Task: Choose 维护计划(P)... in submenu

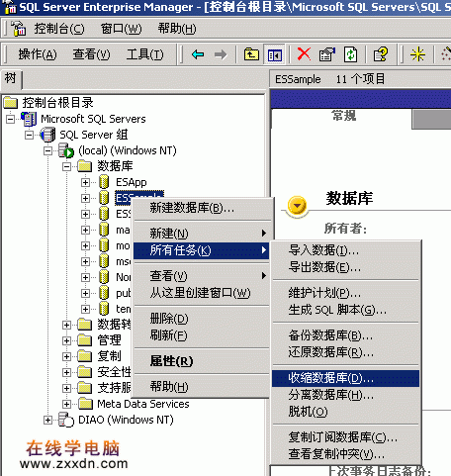Action: pos(345,293)
